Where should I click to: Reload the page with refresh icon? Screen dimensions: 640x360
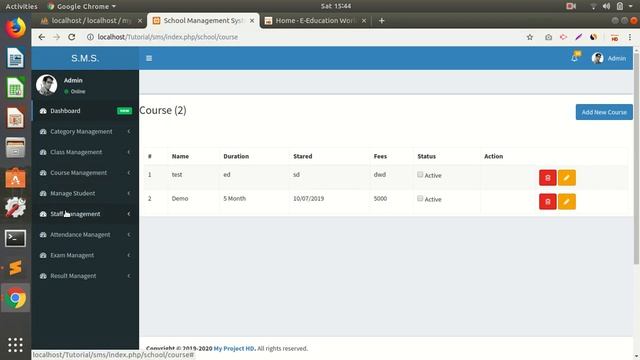pyautogui.click(x=71, y=37)
